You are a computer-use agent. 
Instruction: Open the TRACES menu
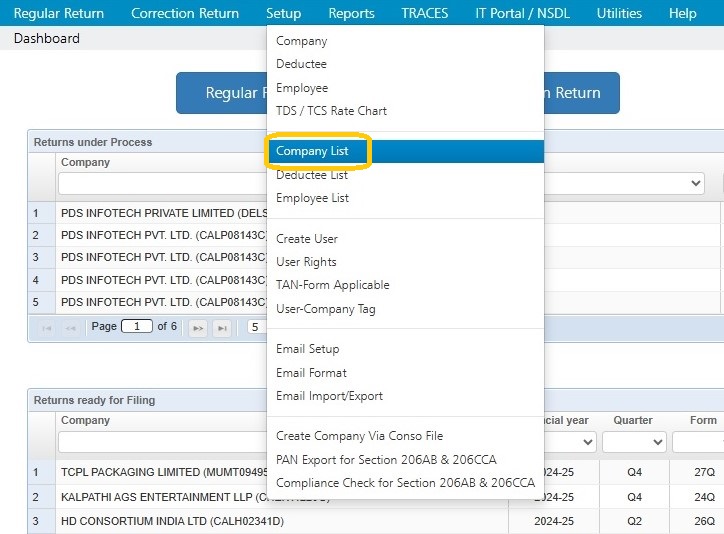tap(425, 13)
